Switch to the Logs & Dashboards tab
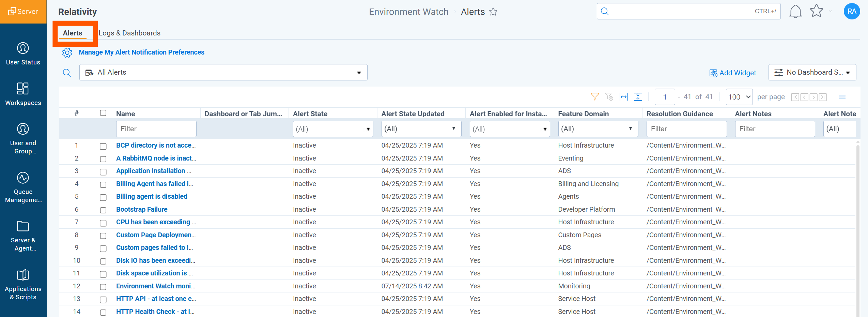Screen dimensions: 868x317 tap(129, 33)
